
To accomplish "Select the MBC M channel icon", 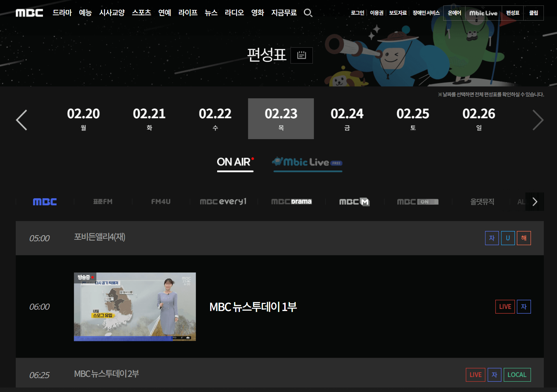I will 354,201.
